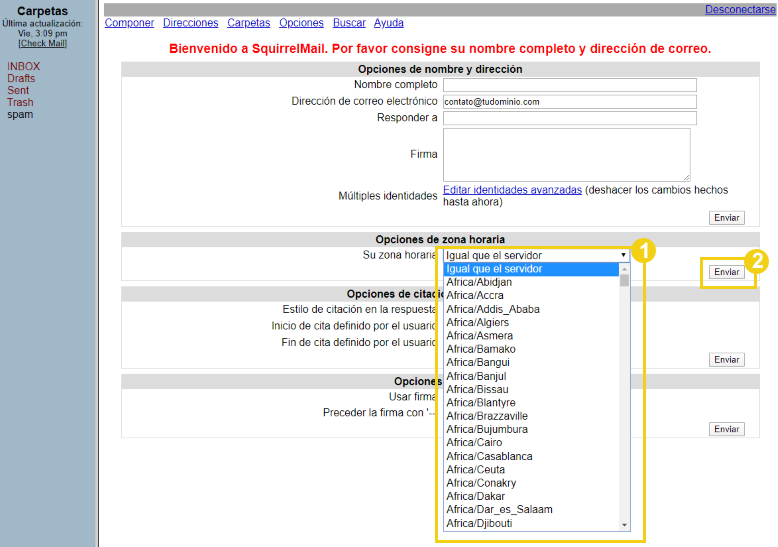Pick Africa/Ceuta time zone
778x547 pixels.
531,470
